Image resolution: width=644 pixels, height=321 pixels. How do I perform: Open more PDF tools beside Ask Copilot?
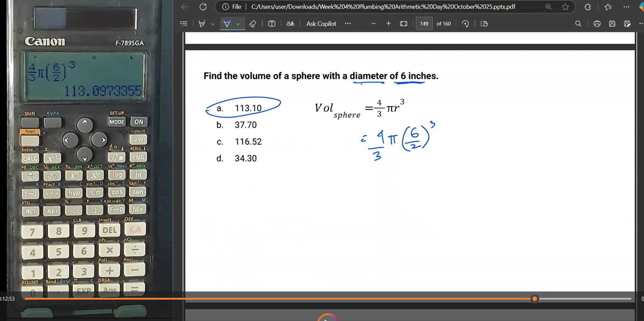pos(347,24)
